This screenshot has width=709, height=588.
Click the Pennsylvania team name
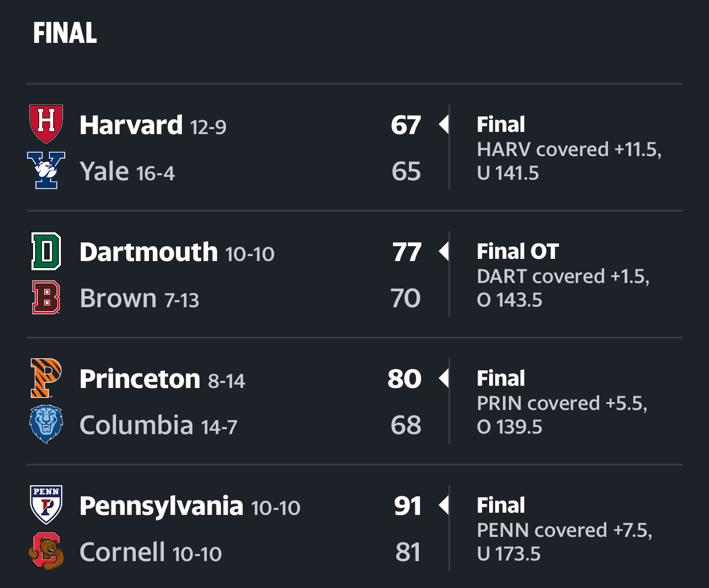point(161,506)
